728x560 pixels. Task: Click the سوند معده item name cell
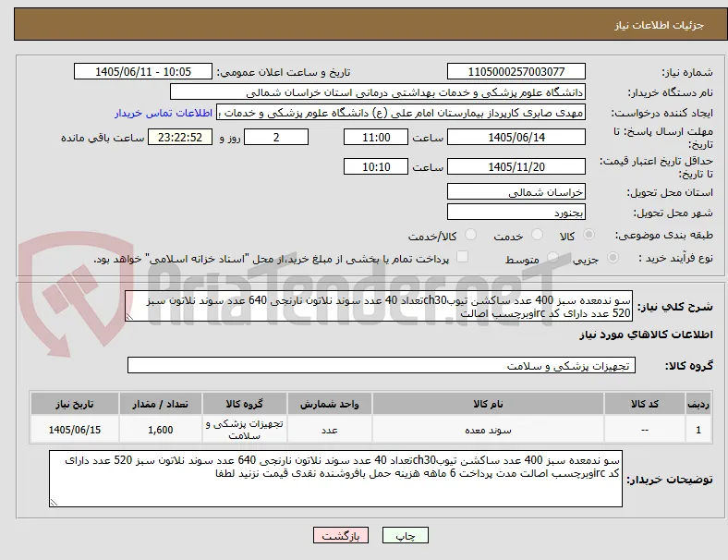click(488, 430)
